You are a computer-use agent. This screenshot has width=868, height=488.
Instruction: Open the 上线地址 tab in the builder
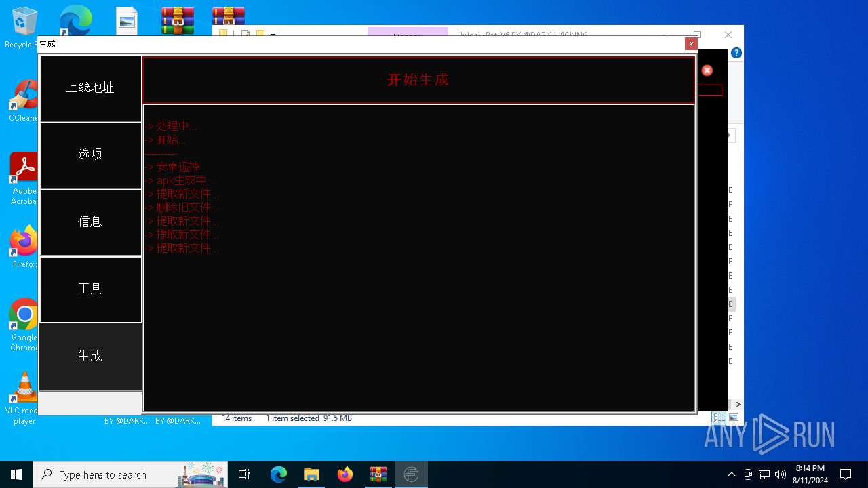coord(91,88)
